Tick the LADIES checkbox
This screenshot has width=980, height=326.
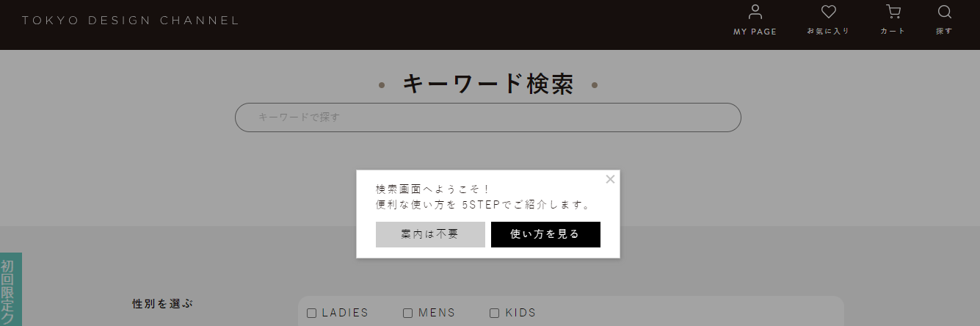coord(311,314)
